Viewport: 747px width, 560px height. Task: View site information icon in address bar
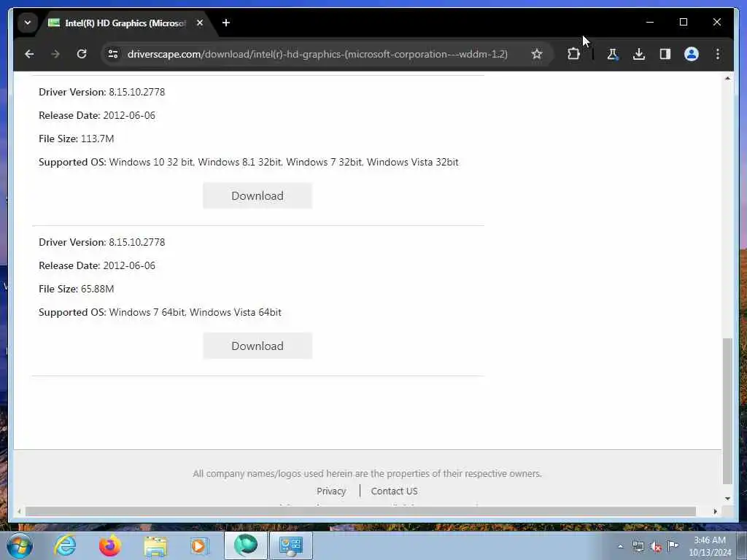tap(113, 54)
